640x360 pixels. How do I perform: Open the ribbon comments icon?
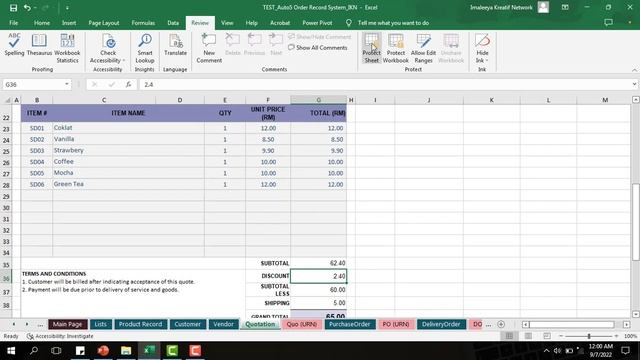point(608,23)
